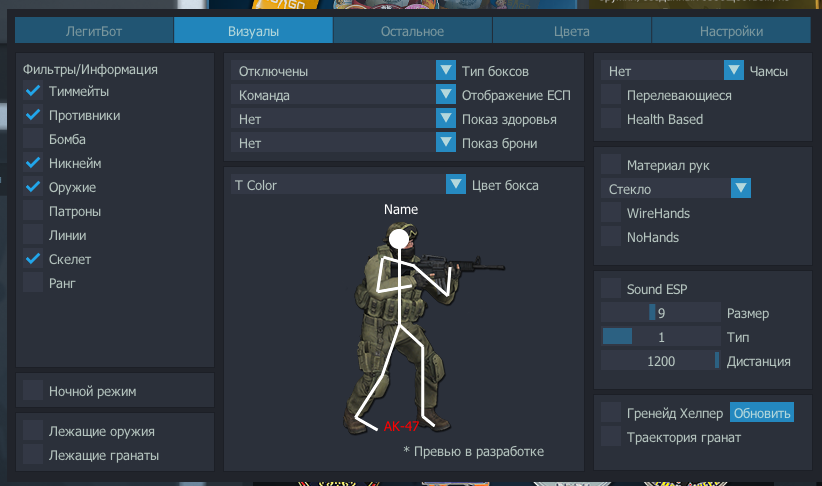Click the Фильтры/Информация section heading
The height and width of the screenshot is (486, 822).
coord(90,69)
